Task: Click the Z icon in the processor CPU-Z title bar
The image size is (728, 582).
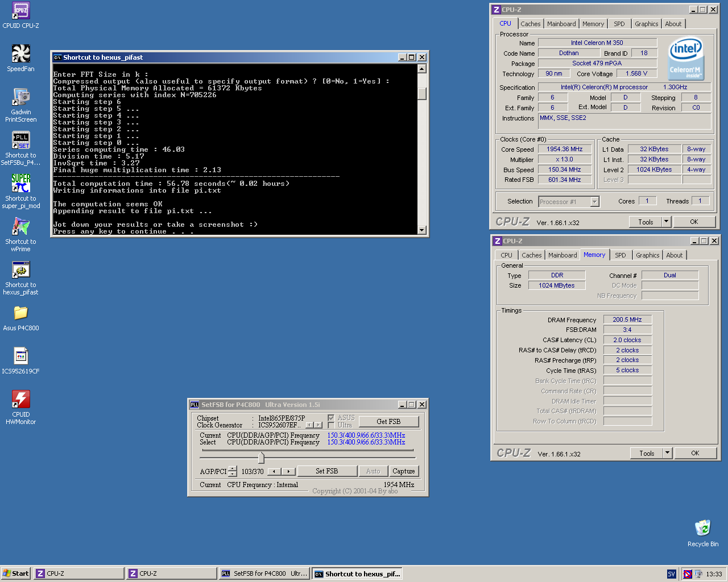Action: [x=497, y=10]
